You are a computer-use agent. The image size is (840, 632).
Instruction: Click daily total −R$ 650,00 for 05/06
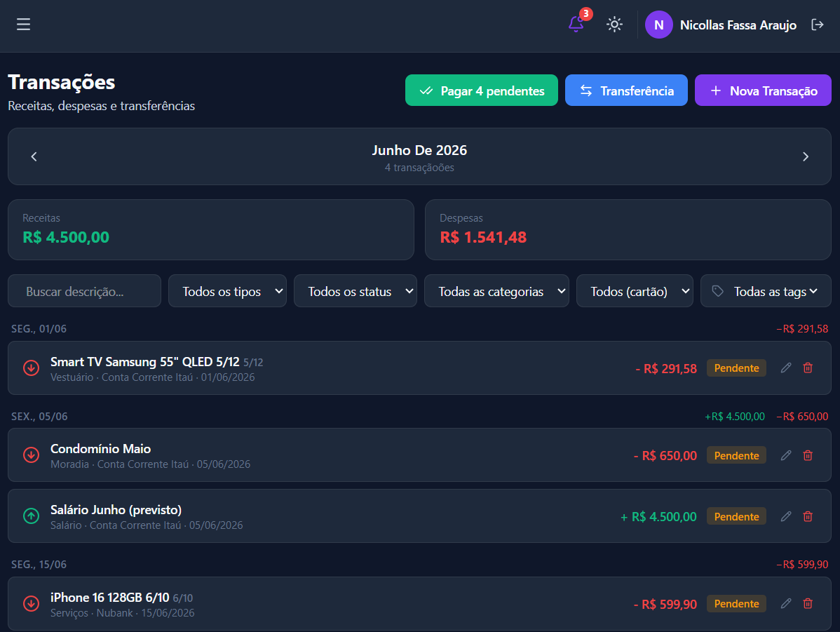click(802, 417)
